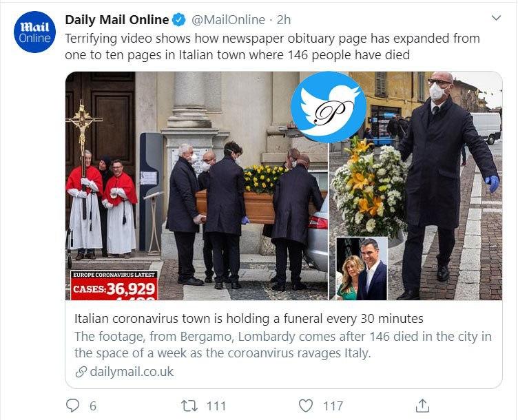The height and width of the screenshot is (420, 518).
Task: Click the tweet text about obituary pages
Action: (272, 47)
